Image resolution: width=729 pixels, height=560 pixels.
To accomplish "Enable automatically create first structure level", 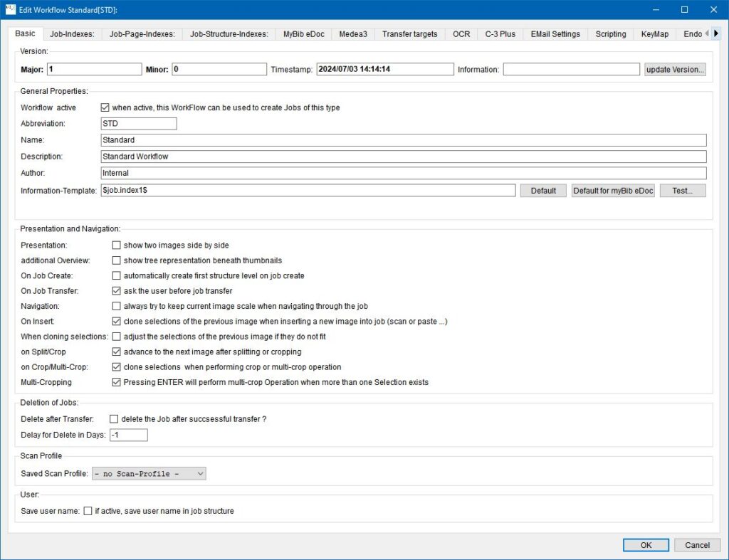I will coord(116,275).
